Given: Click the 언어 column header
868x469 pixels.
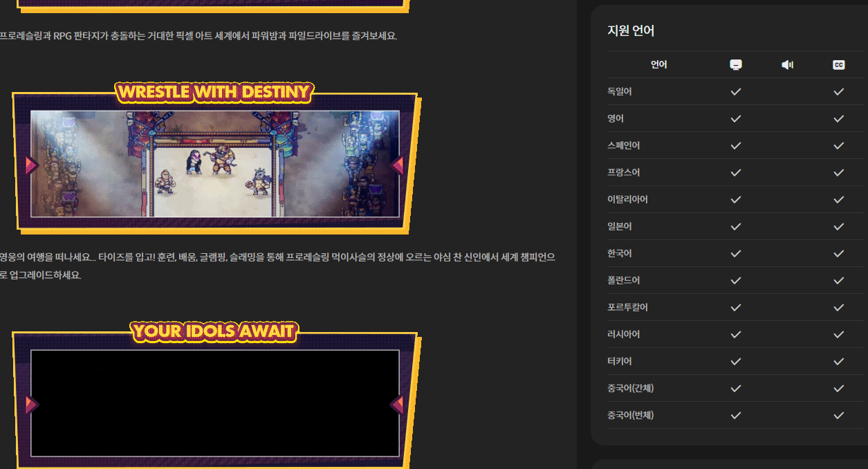Looking at the screenshot, I should click(x=658, y=65).
